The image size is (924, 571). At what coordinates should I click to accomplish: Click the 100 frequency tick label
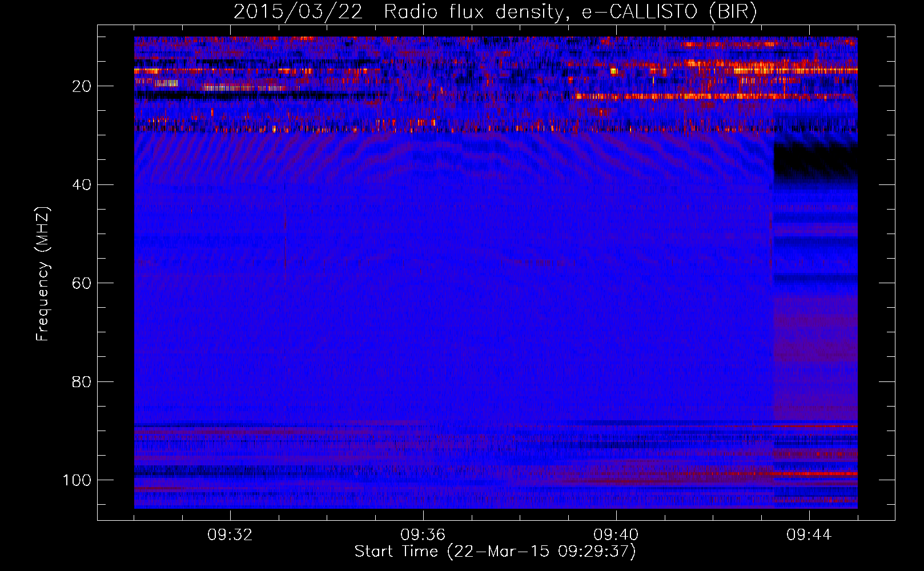click(77, 480)
